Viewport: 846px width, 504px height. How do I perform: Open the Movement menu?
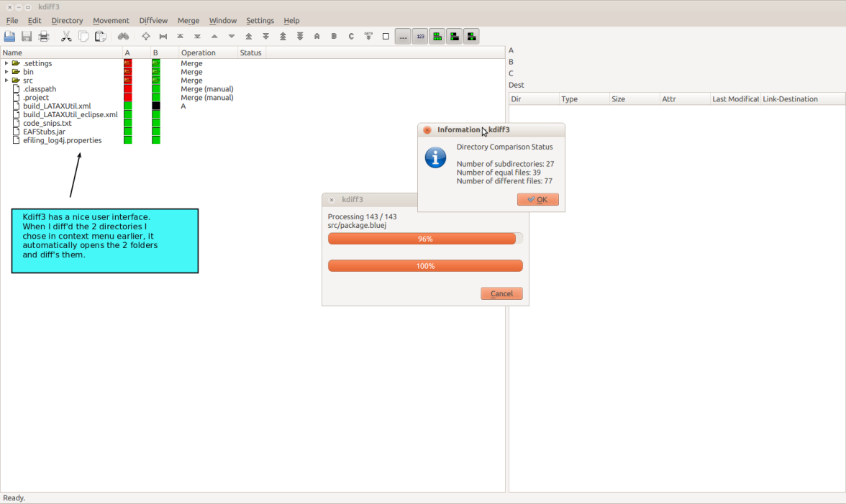point(111,20)
